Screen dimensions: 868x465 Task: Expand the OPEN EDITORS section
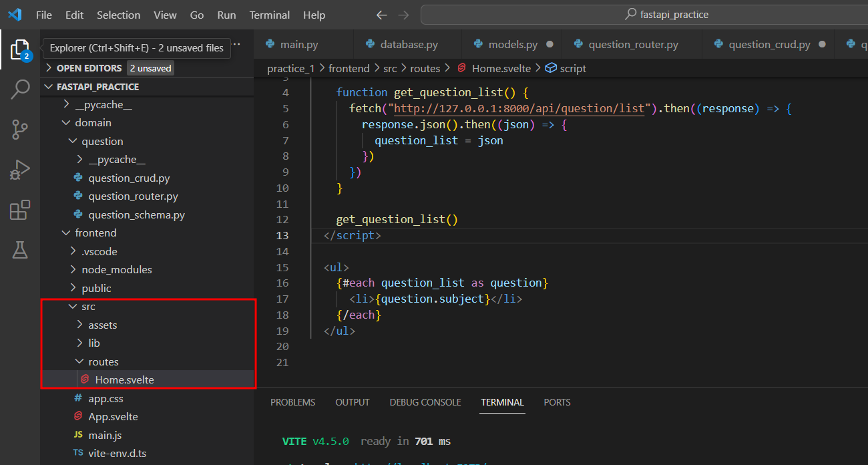tap(88, 68)
